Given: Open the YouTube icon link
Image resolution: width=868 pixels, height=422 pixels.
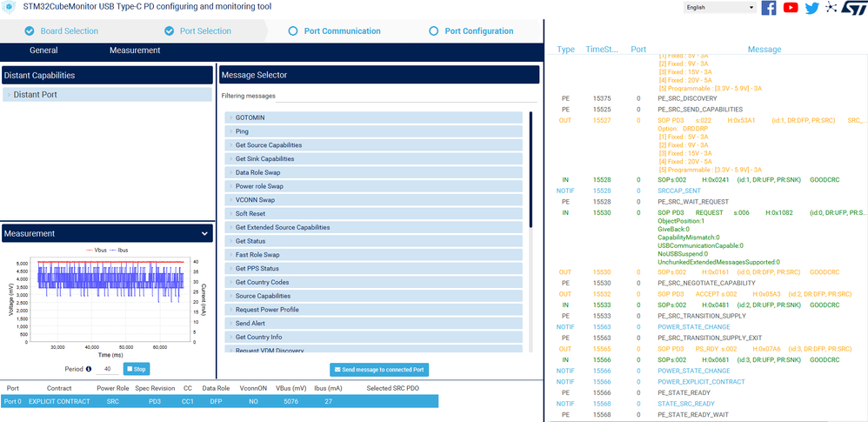Looking at the screenshot, I should (x=791, y=8).
